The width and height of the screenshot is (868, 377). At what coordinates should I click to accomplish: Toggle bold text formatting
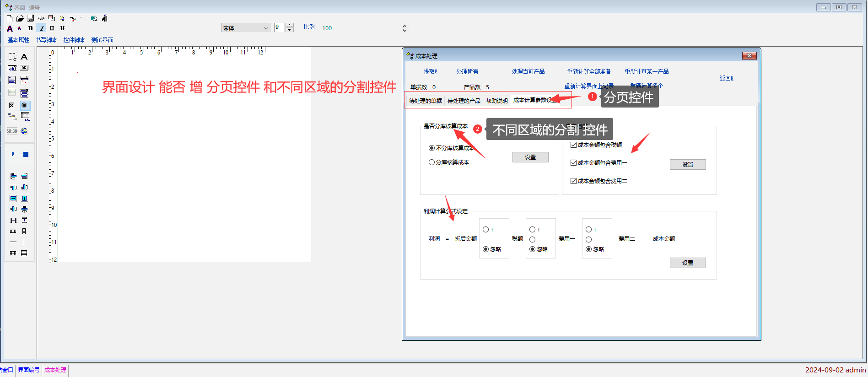30,28
